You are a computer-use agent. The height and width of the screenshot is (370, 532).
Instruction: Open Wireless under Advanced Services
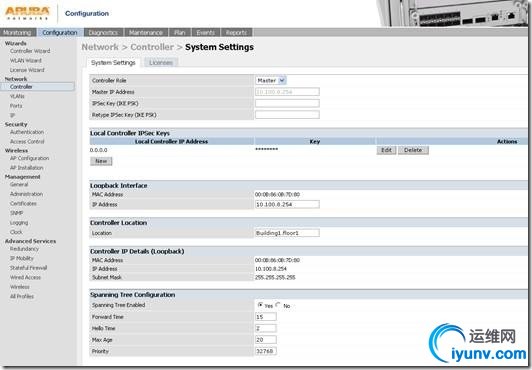(x=20, y=287)
